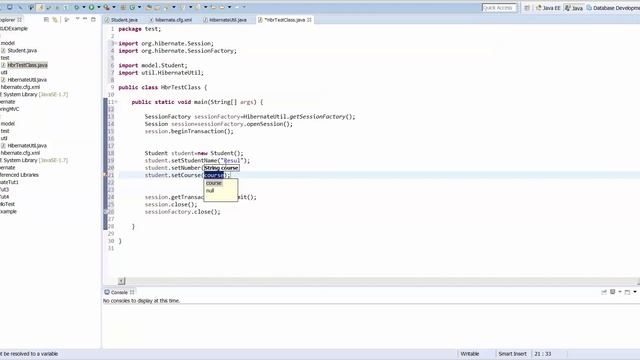Click the Open Type folder icon in toolbar
The width and height of the screenshot is (640, 360).
coord(149,7)
